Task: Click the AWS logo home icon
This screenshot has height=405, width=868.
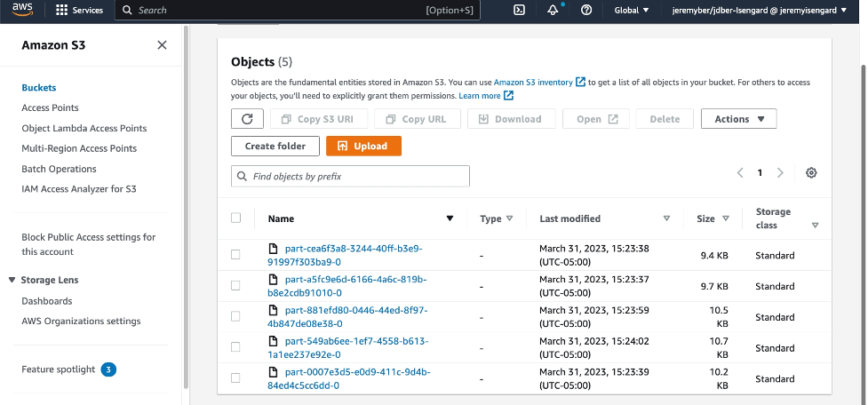Action: pyautogui.click(x=22, y=10)
